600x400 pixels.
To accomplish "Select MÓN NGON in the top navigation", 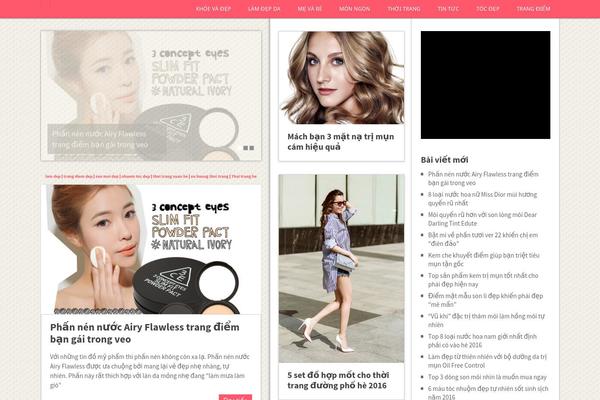I will [x=355, y=9].
